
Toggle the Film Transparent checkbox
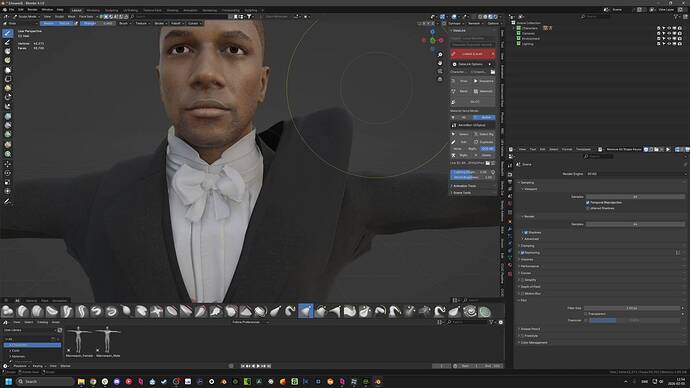click(x=586, y=314)
